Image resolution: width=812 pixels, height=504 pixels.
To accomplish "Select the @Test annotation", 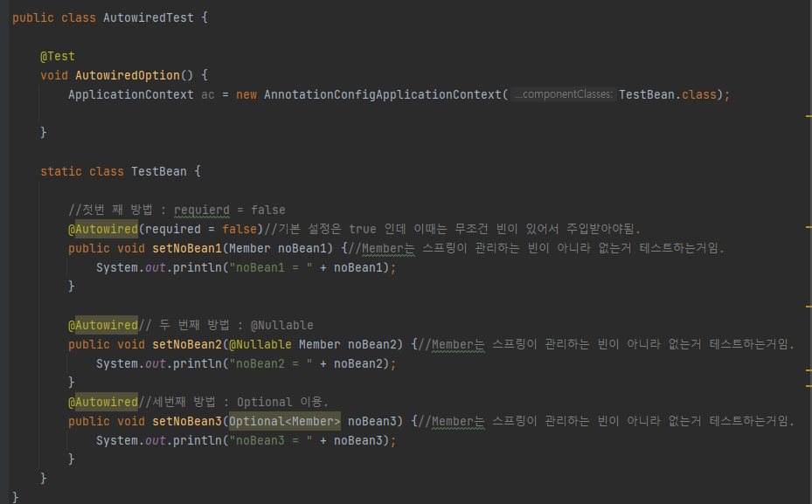I will pyautogui.click(x=58, y=56).
